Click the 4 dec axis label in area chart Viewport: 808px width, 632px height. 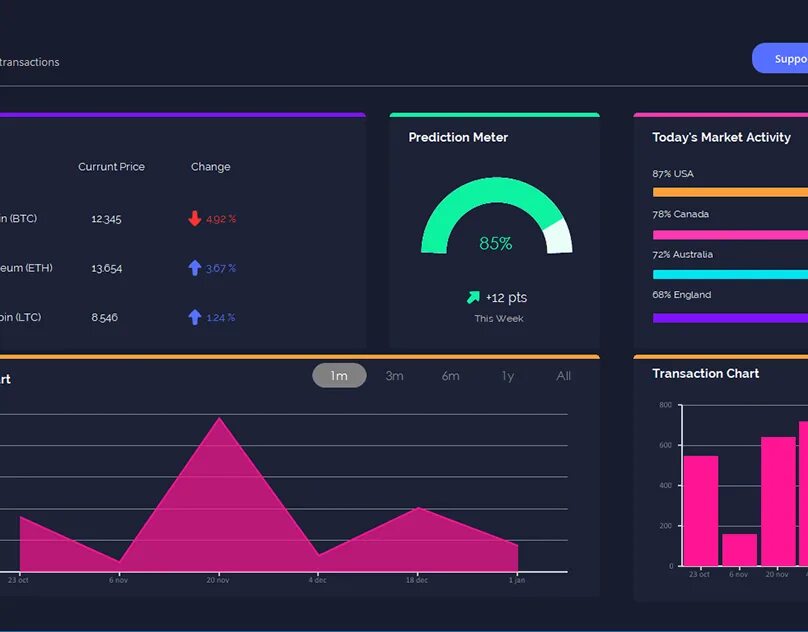317,580
